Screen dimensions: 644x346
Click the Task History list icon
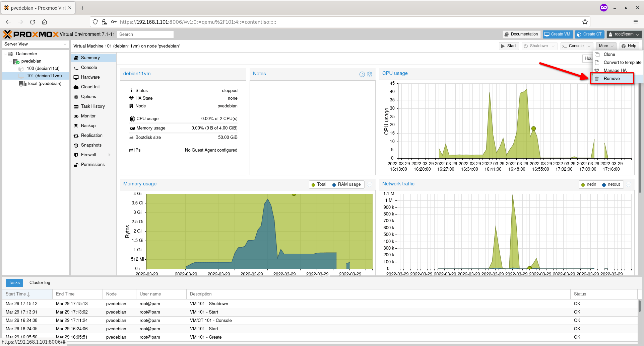pyautogui.click(x=76, y=106)
